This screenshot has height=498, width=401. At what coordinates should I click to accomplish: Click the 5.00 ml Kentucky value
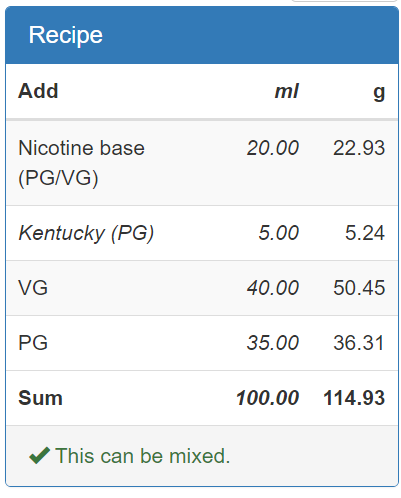click(279, 232)
